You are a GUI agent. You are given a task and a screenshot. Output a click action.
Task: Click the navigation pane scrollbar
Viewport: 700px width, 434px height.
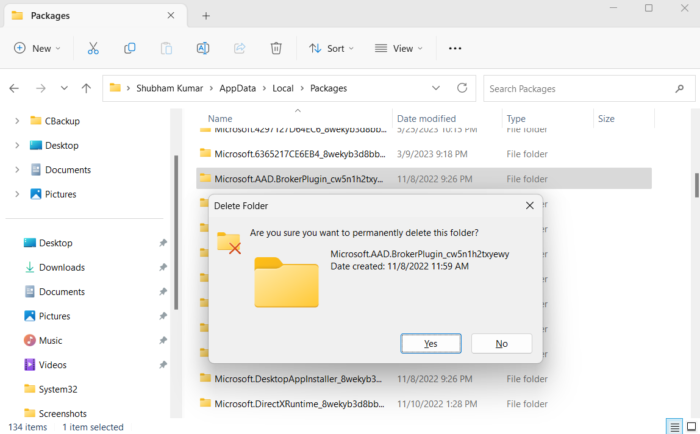pos(176,232)
